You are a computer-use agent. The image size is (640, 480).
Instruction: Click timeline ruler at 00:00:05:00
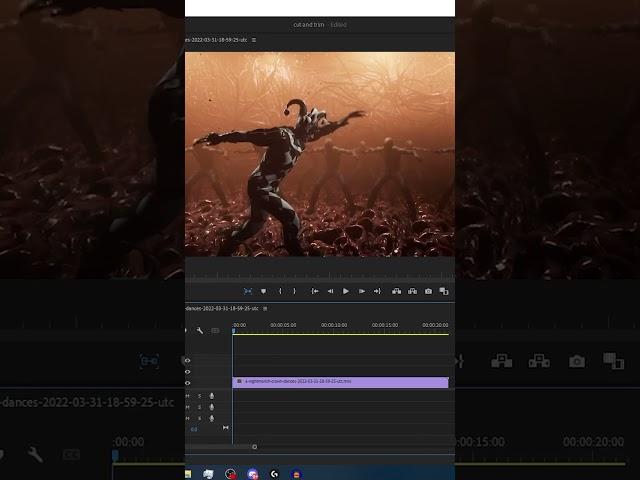[283, 325]
